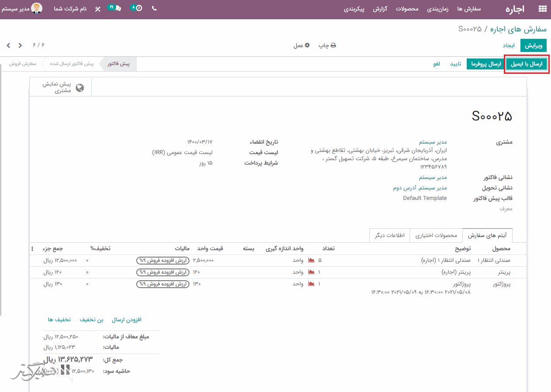Image resolution: width=551 pixels, height=392 pixels.
Task: Open the main apps grid menu
Action: (x=542, y=9)
